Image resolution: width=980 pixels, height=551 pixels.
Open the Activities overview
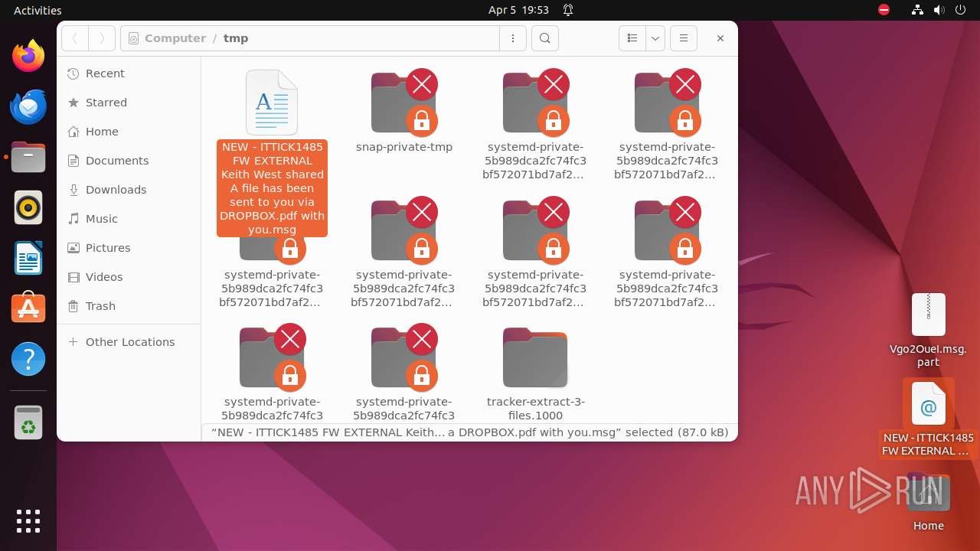[x=38, y=10]
